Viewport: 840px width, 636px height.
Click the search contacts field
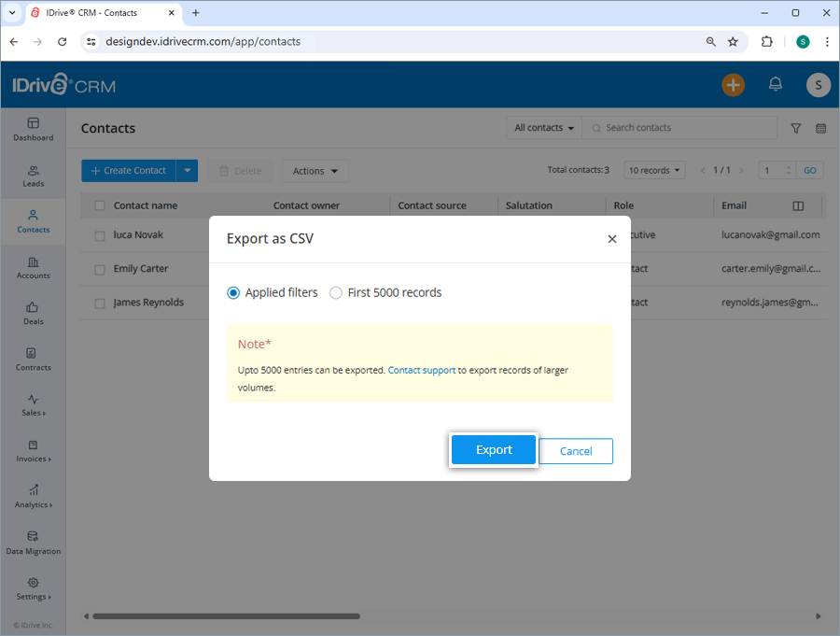(x=679, y=127)
